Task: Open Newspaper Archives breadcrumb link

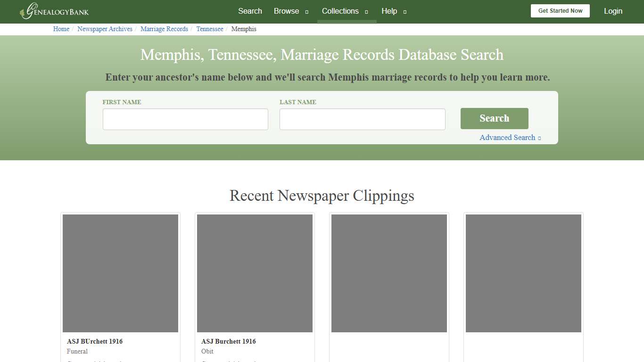Action: [x=105, y=29]
